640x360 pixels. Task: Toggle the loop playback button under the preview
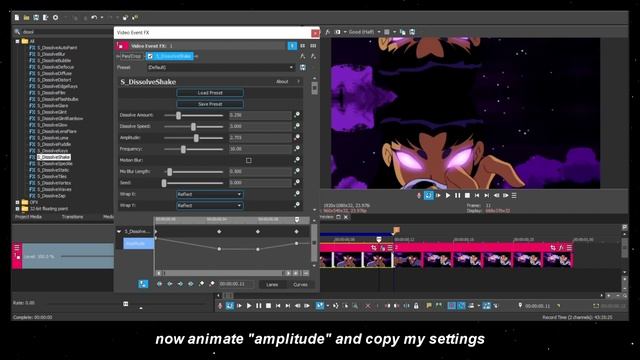click(x=429, y=196)
